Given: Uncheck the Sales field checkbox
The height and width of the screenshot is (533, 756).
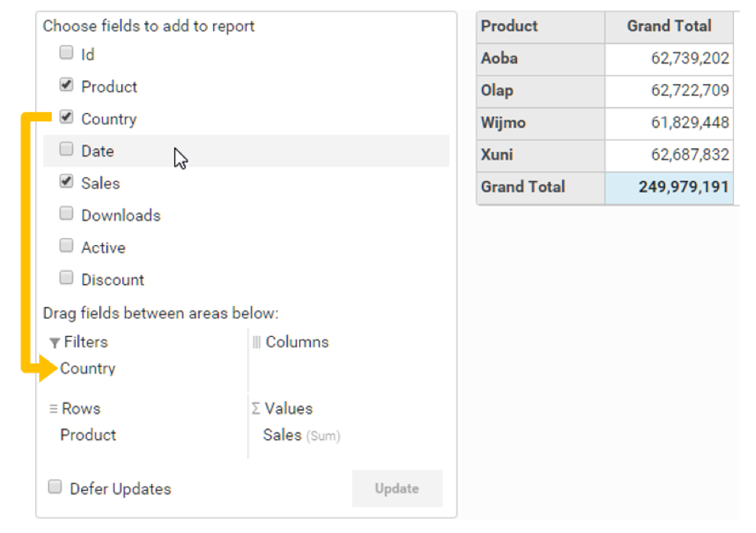Looking at the screenshot, I should (x=66, y=181).
